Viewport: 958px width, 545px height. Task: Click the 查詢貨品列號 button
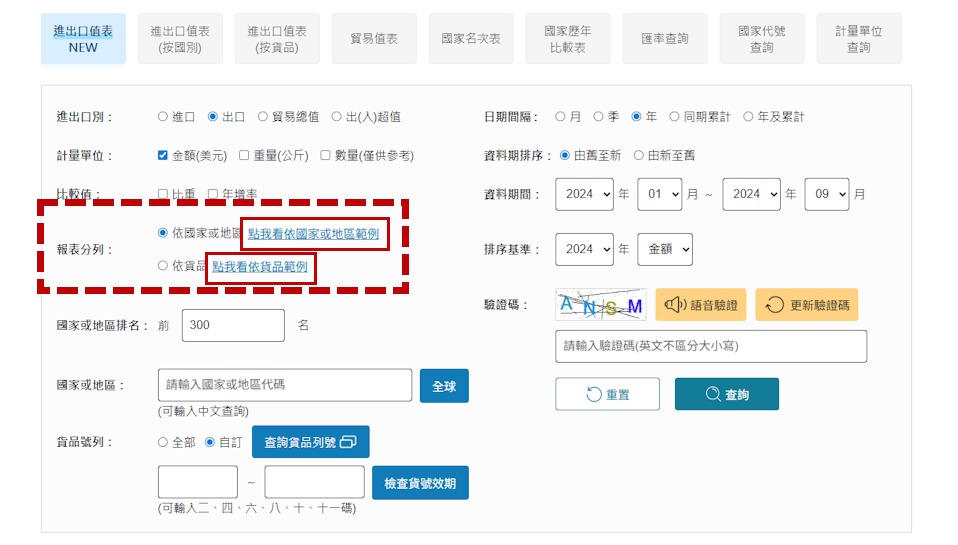(310, 442)
